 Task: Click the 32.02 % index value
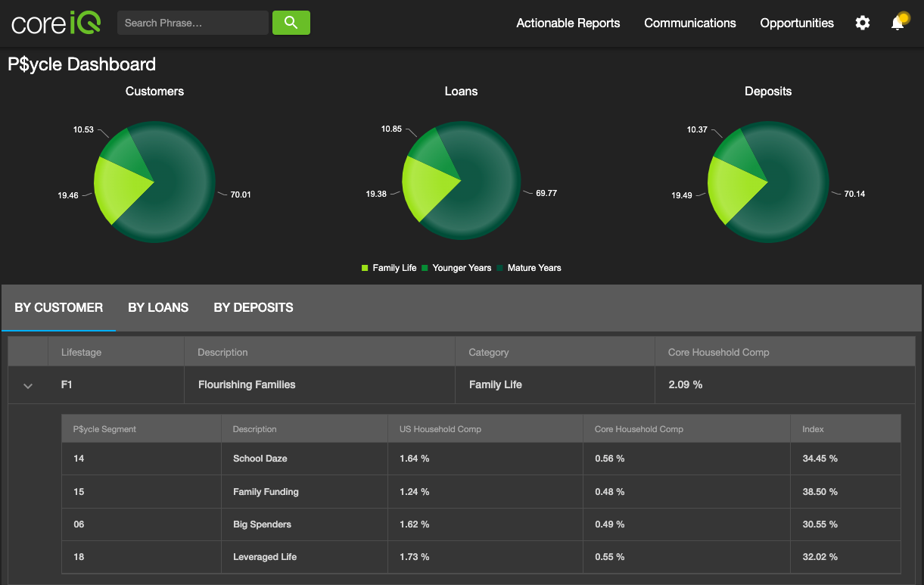click(x=820, y=557)
